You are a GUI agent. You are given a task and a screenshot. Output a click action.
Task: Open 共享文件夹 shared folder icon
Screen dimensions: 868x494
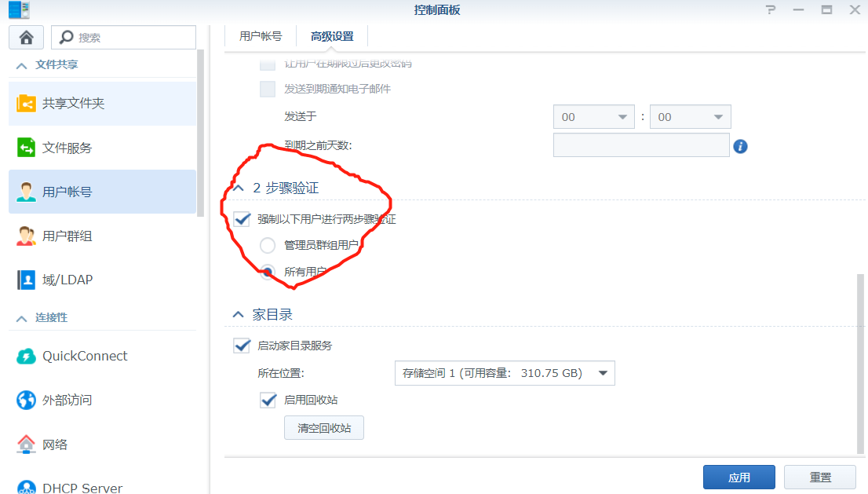(27, 104)
